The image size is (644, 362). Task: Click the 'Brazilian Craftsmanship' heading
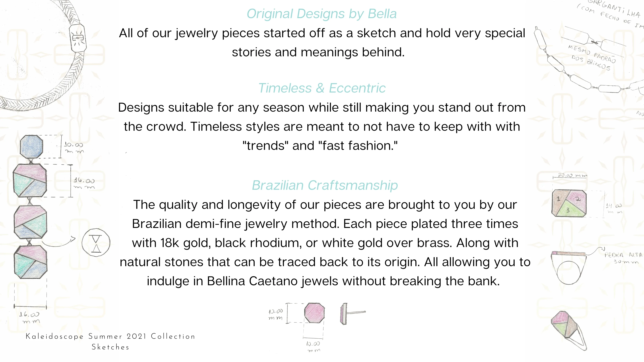point(325,185)
